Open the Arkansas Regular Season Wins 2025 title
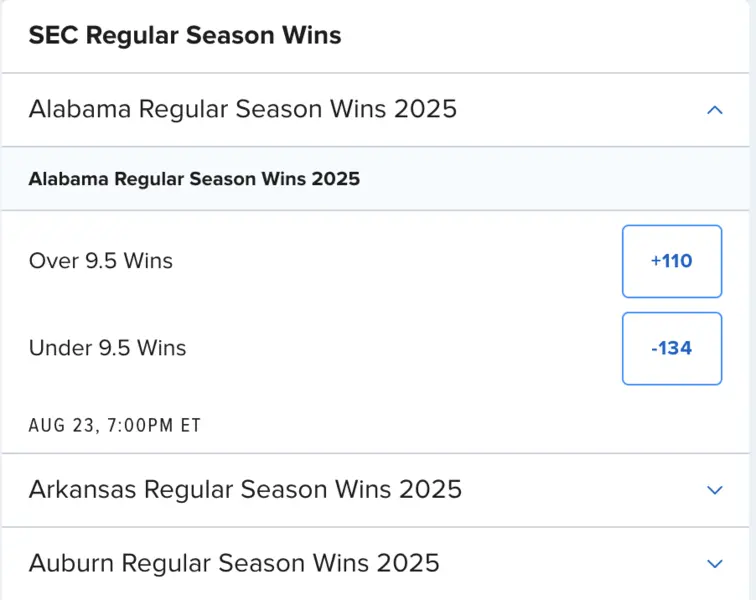756x600 pixels. point(245,489)
